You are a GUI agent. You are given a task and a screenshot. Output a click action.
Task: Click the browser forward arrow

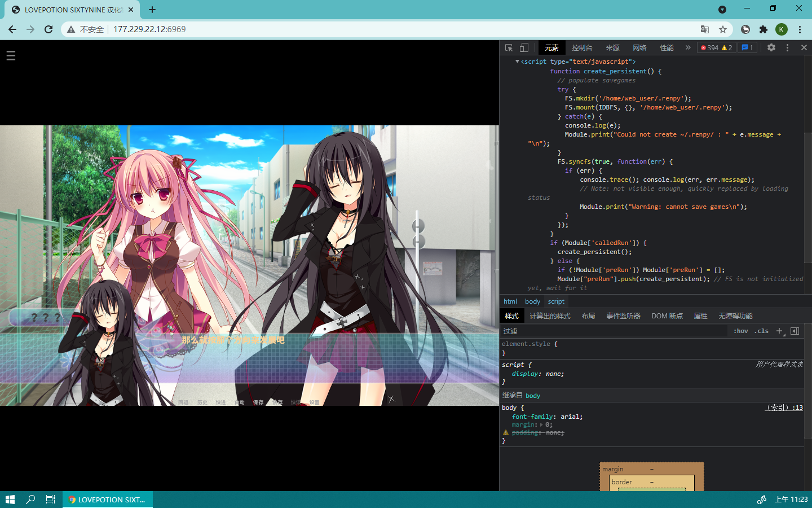pyautogui.click(x=30, y=29)
